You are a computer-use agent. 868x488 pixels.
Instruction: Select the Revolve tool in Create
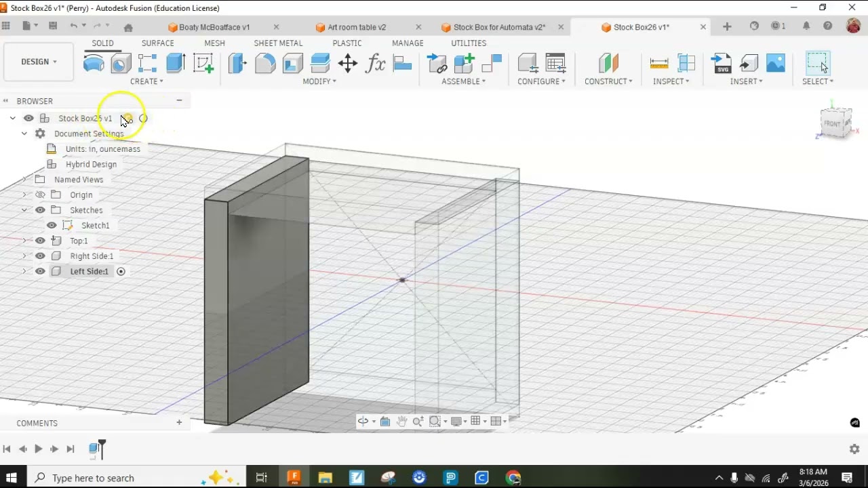tap(94, 64)
